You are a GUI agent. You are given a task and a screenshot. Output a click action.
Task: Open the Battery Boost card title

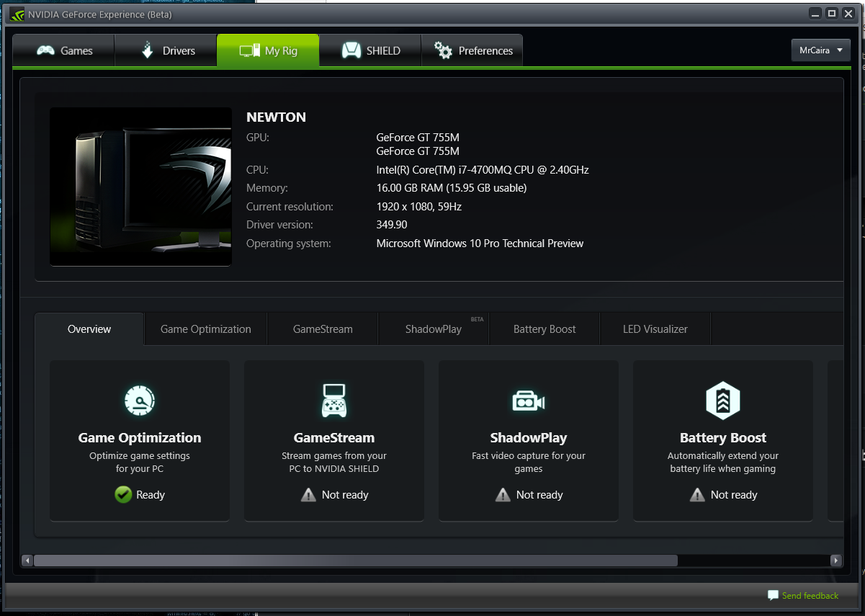point(723,437)
